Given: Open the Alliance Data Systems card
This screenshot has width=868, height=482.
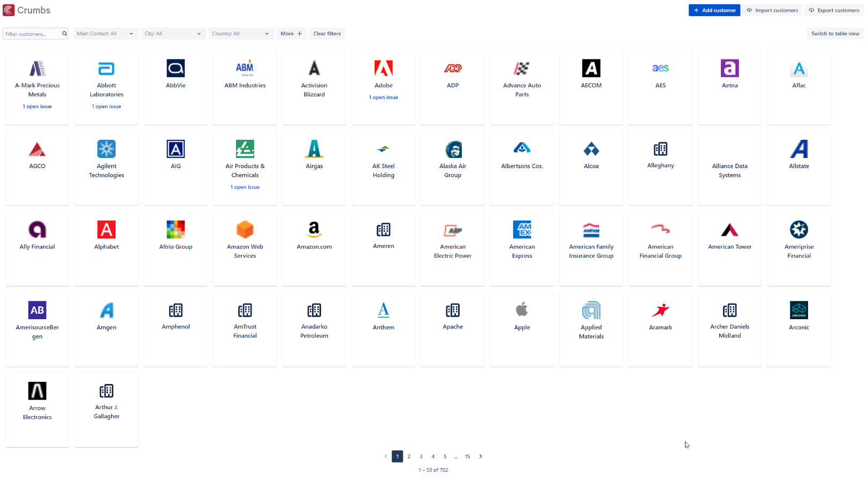Looking at the screenshot, I should (730, 168).
